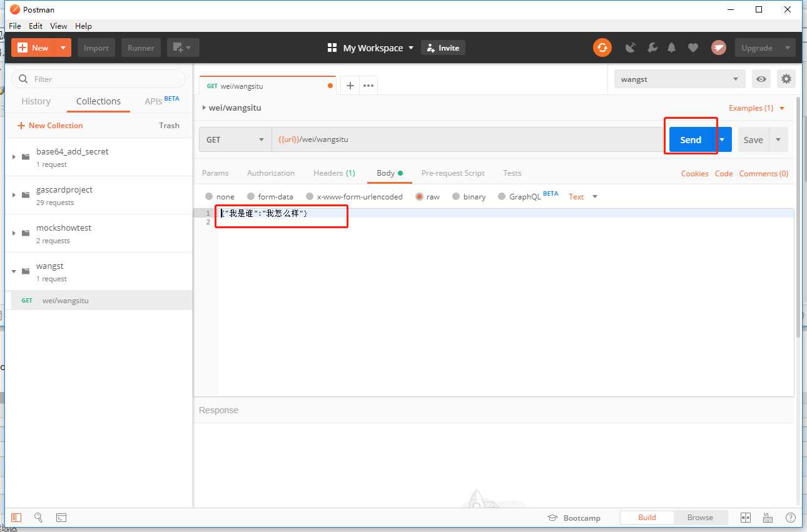Select the none body radio button
This screenshot has width=807, height=532.
click(209, 196)
